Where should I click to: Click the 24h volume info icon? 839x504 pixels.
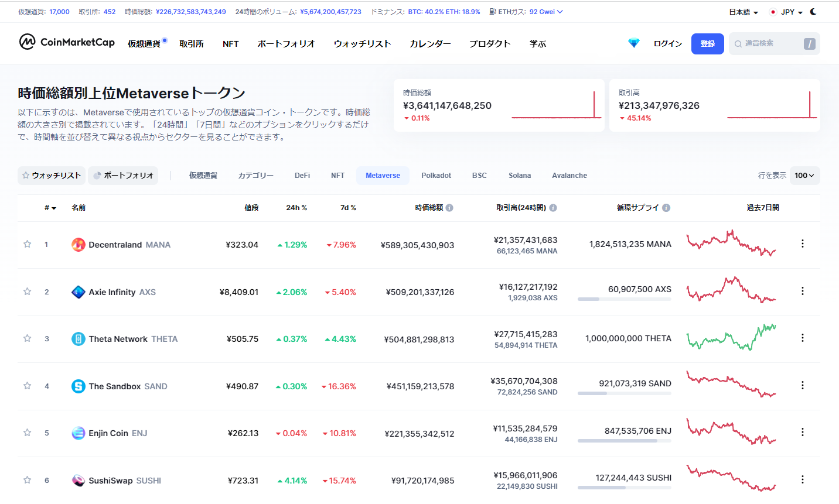[553, 208]
